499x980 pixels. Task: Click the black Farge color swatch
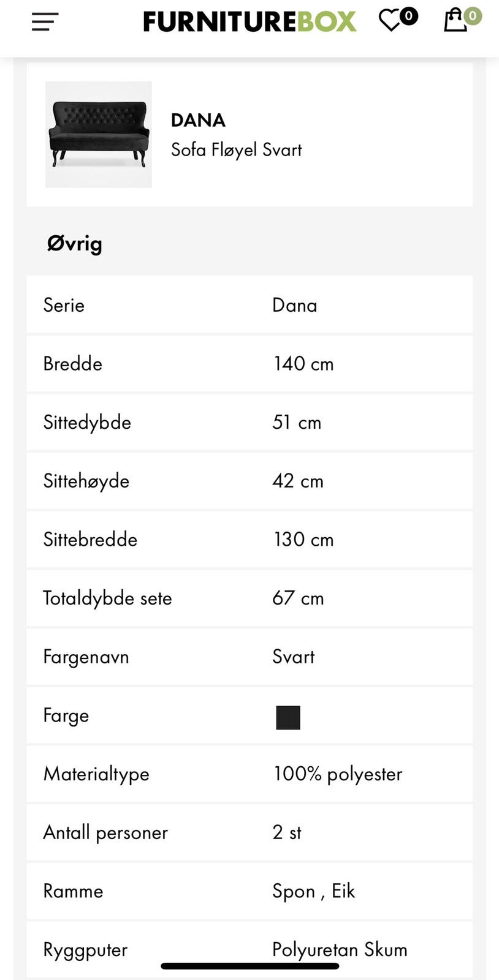point(288,717)
